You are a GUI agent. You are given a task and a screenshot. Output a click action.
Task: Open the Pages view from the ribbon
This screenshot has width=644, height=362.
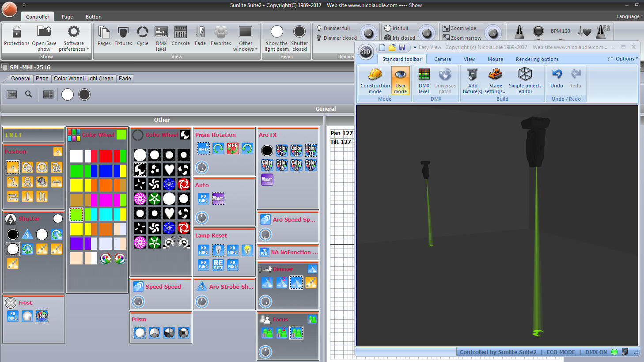(x=104, y=36)
